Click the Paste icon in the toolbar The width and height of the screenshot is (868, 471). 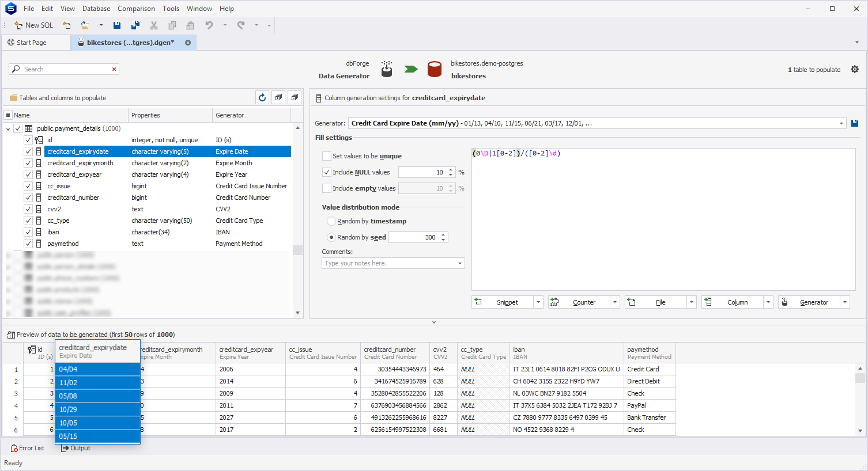coord(190,25)
